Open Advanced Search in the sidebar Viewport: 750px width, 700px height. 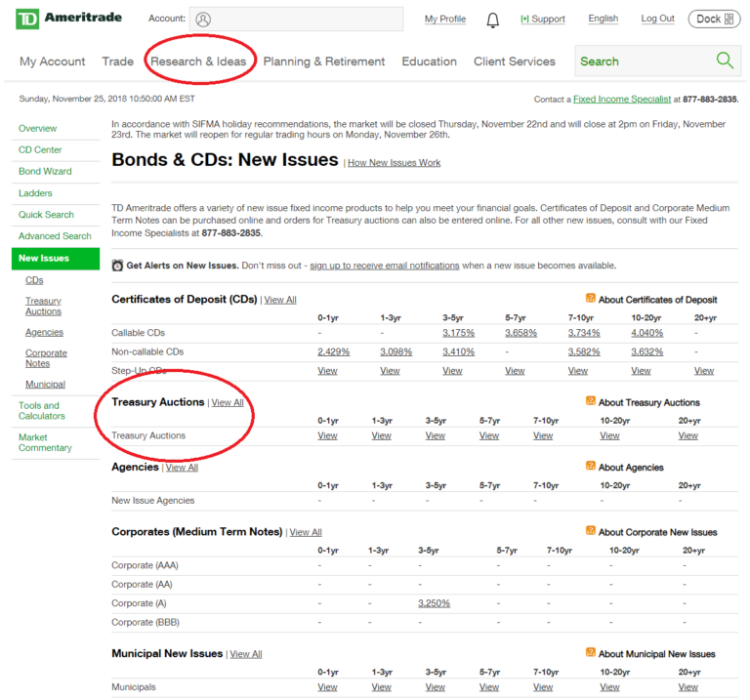pos(55,236)
